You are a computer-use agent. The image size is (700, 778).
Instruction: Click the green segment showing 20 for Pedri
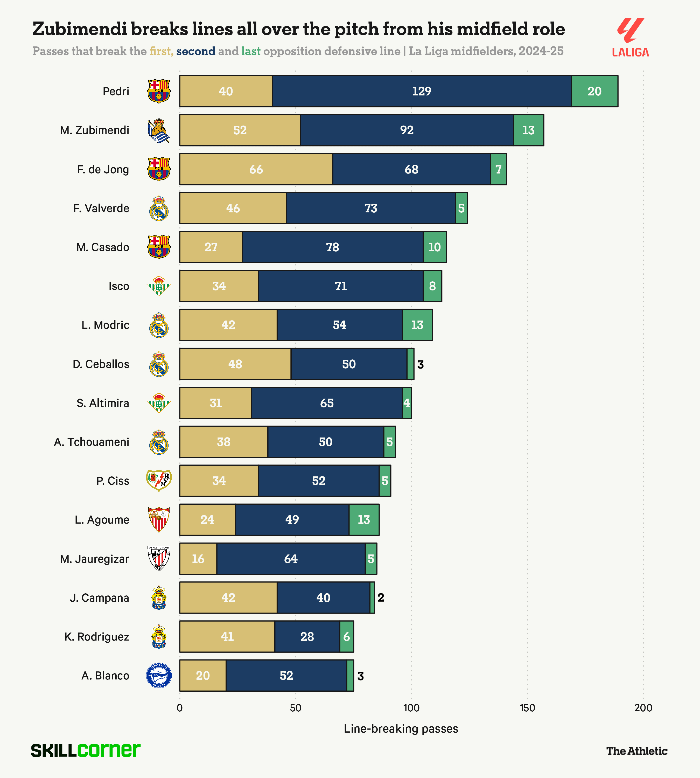(595, 91)
